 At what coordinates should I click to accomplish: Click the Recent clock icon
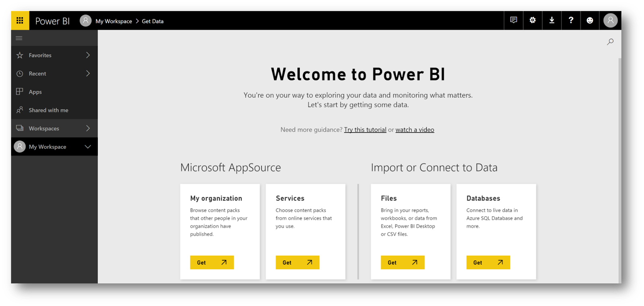coord(20,74)
